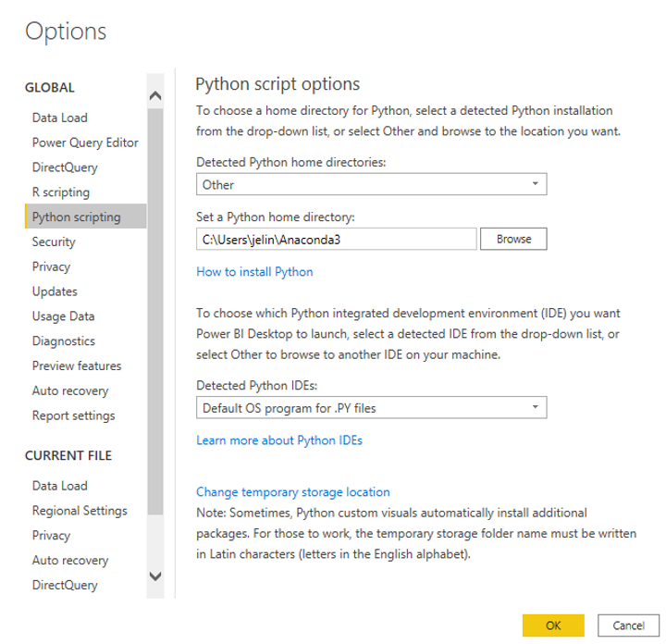Open the R scripting settings page

tap(61, 192)
